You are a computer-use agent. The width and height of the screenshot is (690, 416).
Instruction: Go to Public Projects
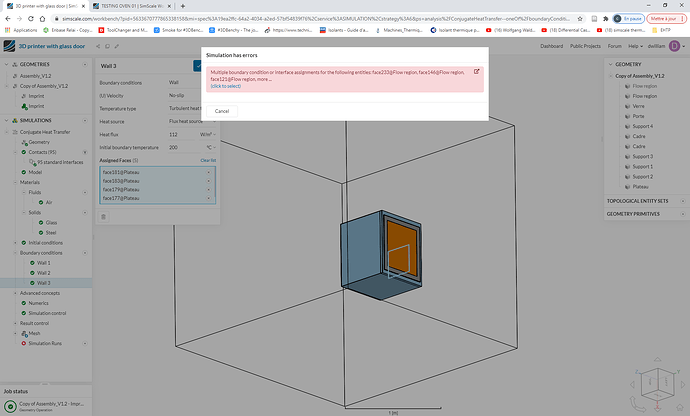point(585,46)
